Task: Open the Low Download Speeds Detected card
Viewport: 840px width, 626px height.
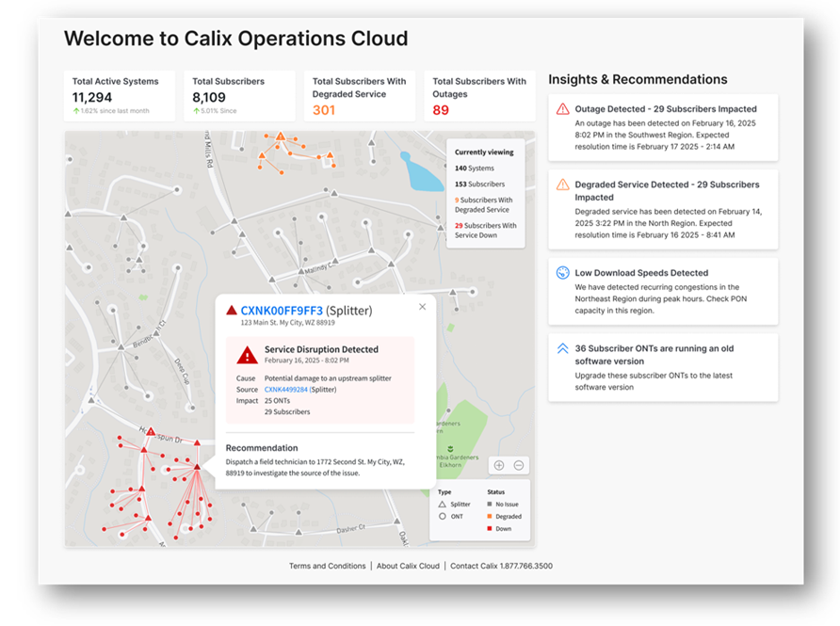Action: click(x=663, y=291)
